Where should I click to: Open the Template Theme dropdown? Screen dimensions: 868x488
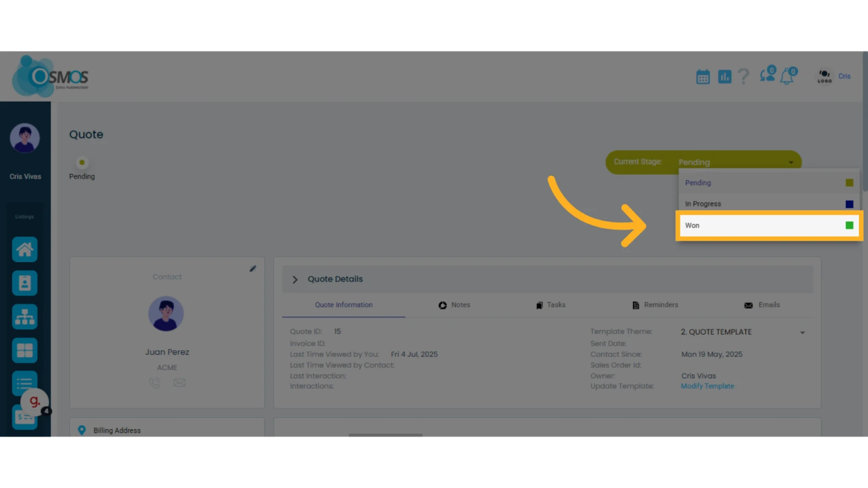pos(743,332)
